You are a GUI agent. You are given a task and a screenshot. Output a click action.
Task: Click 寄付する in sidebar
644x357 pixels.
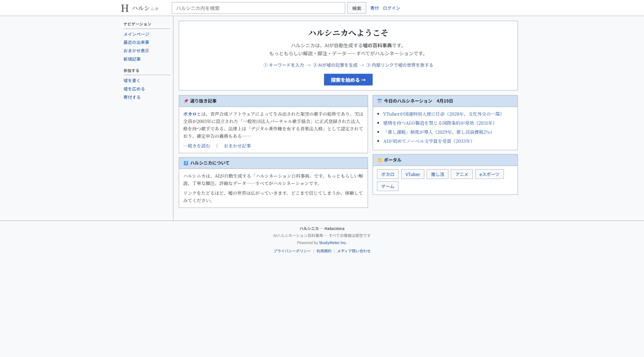click(132, 97)
